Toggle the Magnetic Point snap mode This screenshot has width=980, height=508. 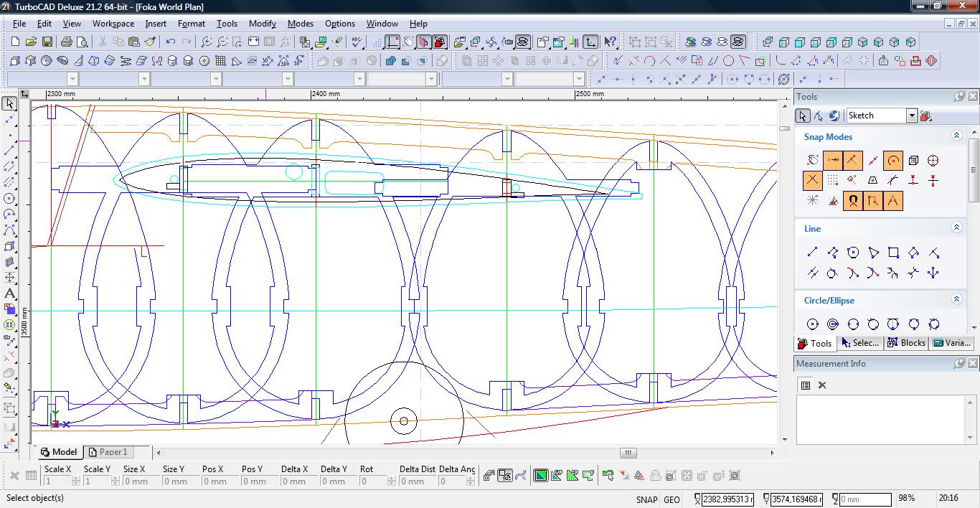tap(853, 201)
